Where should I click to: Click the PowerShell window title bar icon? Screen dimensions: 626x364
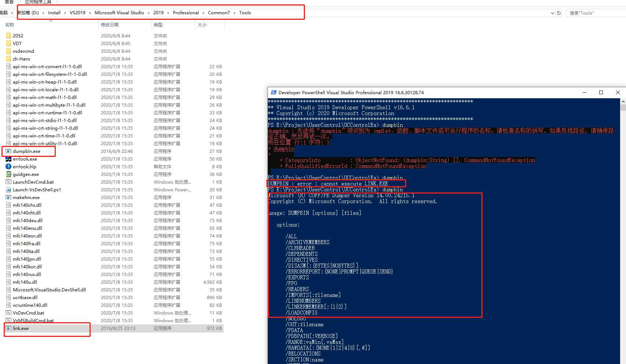click(273, 92)
